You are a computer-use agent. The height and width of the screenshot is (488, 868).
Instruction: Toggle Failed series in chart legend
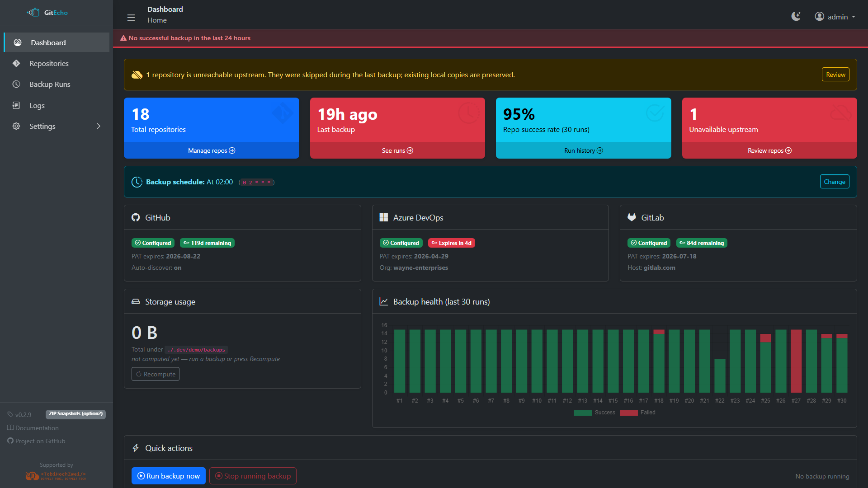click(x=637, y=413)
